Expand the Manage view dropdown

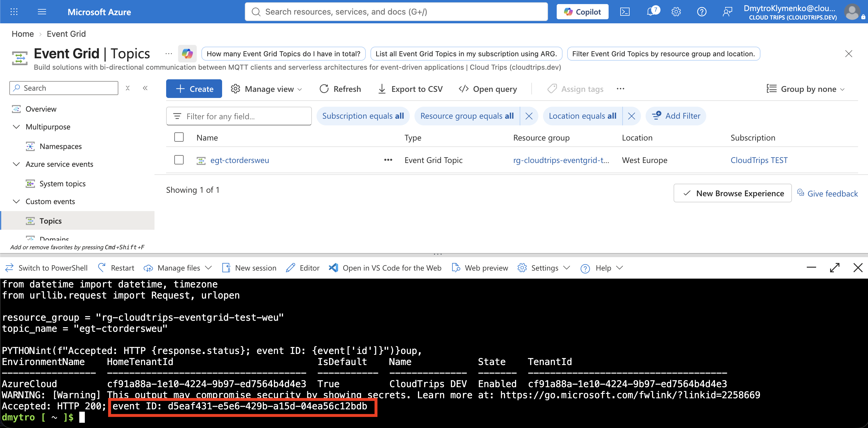click(266, 89)
